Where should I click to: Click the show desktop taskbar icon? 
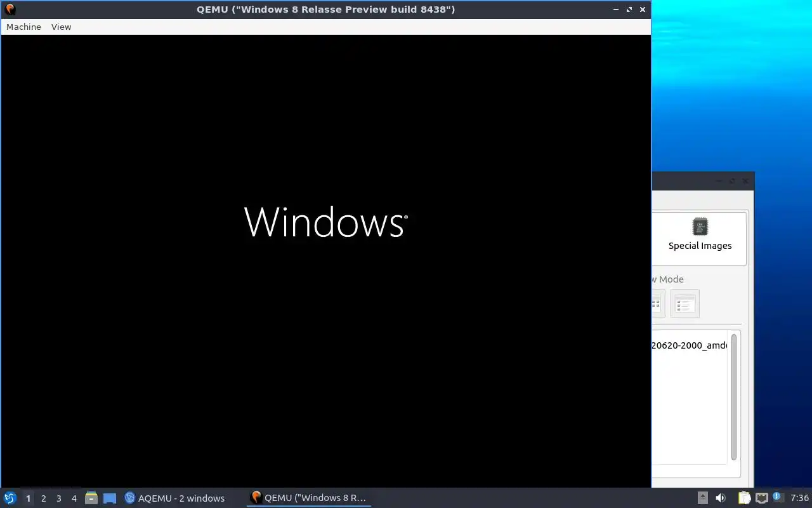110,498
